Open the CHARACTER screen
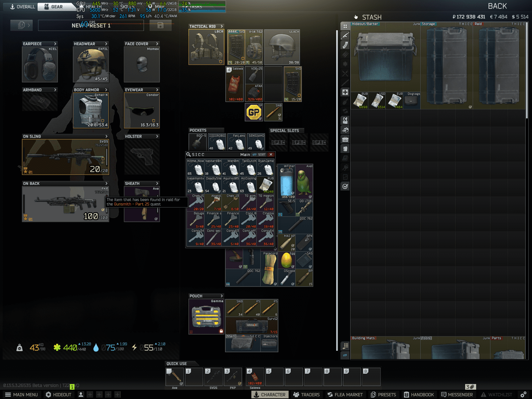 click(270, 395)
